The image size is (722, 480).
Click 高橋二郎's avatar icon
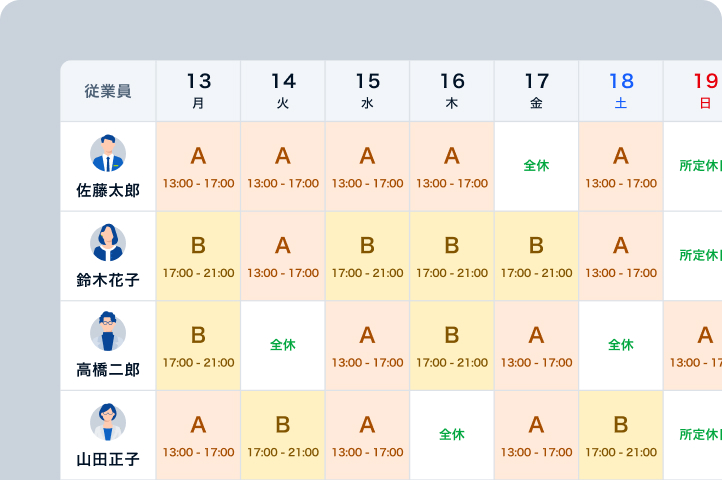[x=108, y=332]
